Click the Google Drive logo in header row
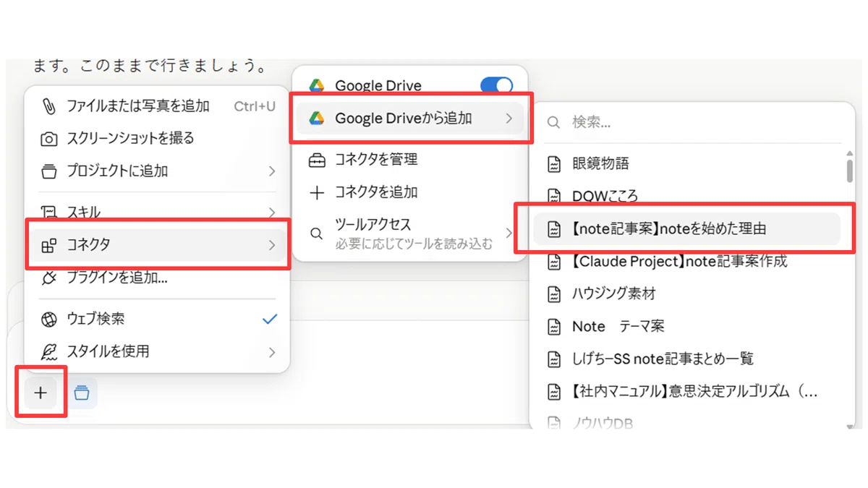The height and width of the screenshot is (488, 868). point(317,86)
